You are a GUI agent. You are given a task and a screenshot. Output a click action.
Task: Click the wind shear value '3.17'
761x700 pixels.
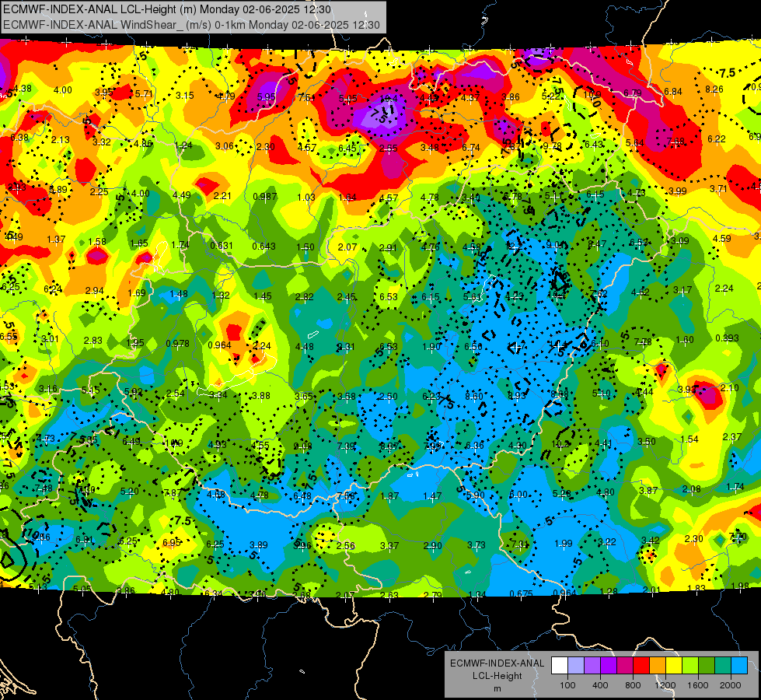click(682, 290)
